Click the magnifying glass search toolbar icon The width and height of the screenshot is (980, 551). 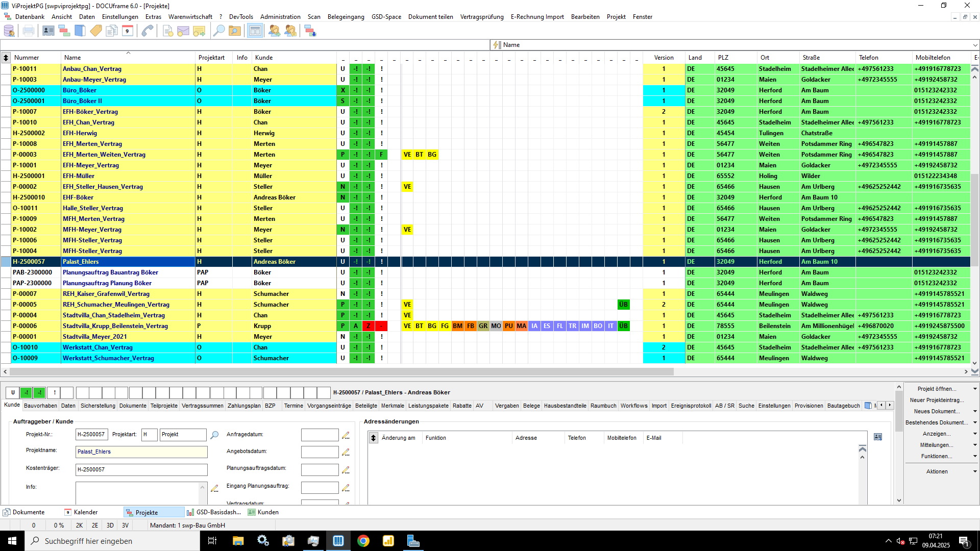[219, 31]
